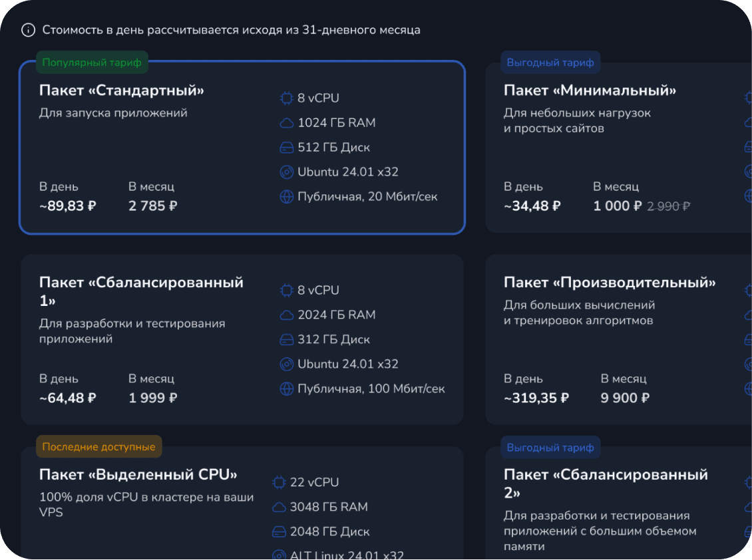The image size is (752, 560).
Task: Select the processor icon next to 8 vCPU
Action: tap(285, 98)
